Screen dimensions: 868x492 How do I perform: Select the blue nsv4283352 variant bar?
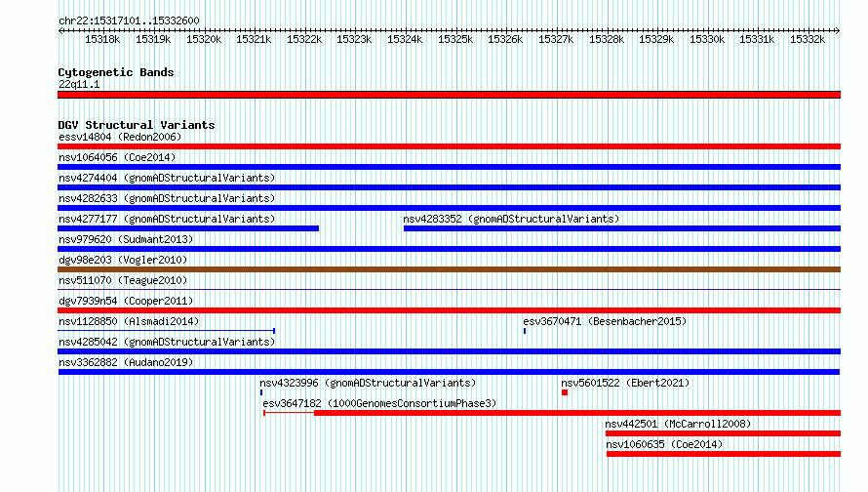coord(622,228)
